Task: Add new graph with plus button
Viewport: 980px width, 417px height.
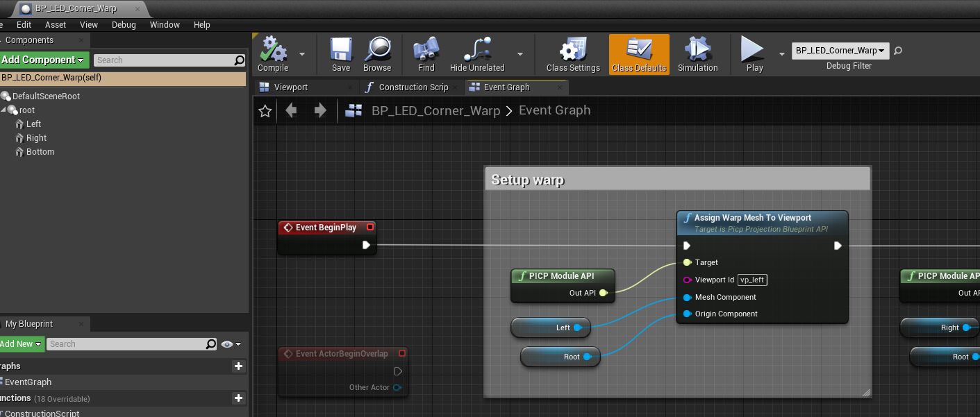Action: (x=238, y=366)
